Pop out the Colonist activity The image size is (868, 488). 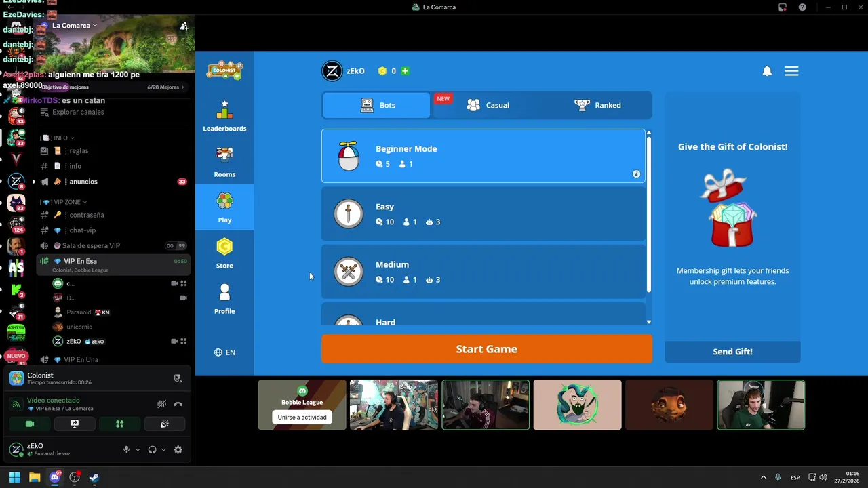tap(178, 378)
